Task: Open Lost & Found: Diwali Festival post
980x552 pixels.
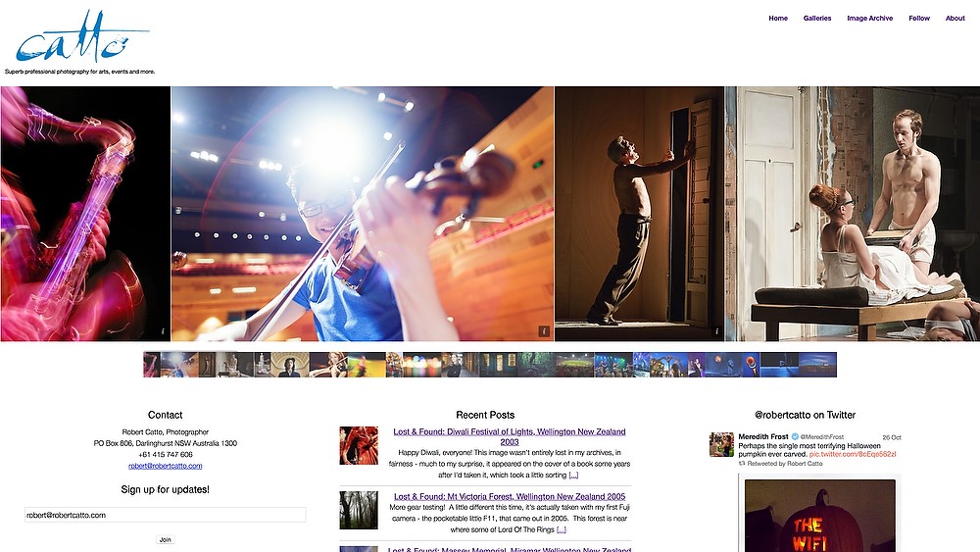Action: click(510, 436)
